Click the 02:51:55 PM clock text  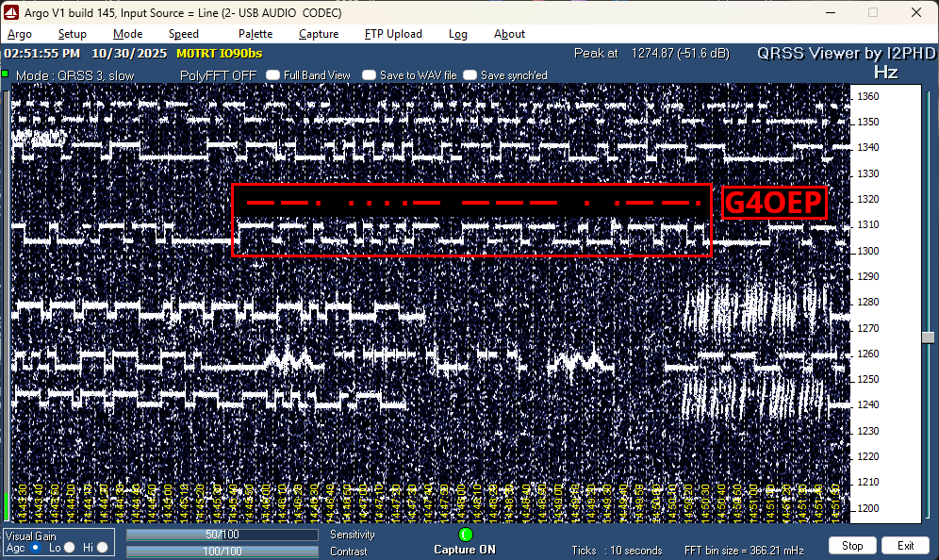(x=41, y=54)
